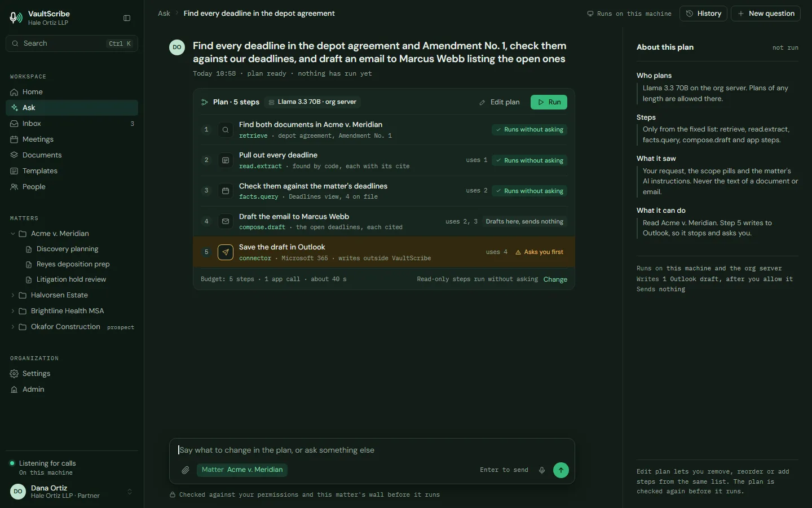This screenshot has width=812, height=508.
Task: Select the Okafor Construction folder
Action: [65, 327]
